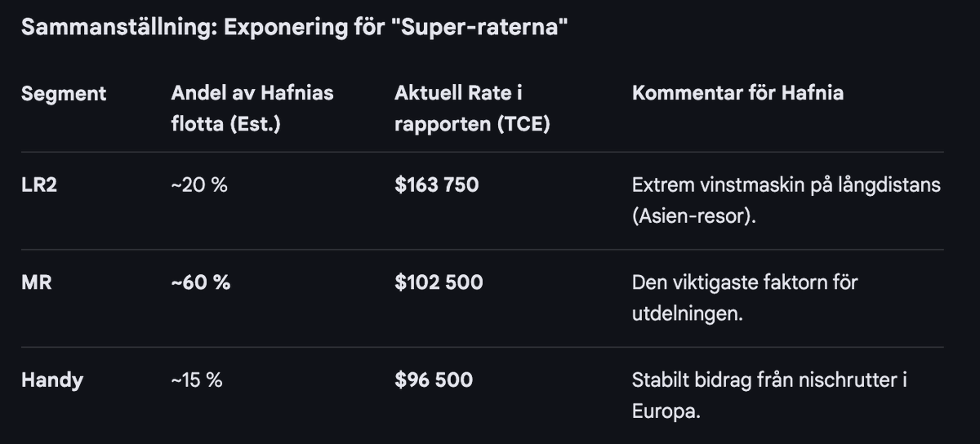The image size is (980, 444).
Task: Click the $163 750 rate value
Action: [x=437, y=184]
